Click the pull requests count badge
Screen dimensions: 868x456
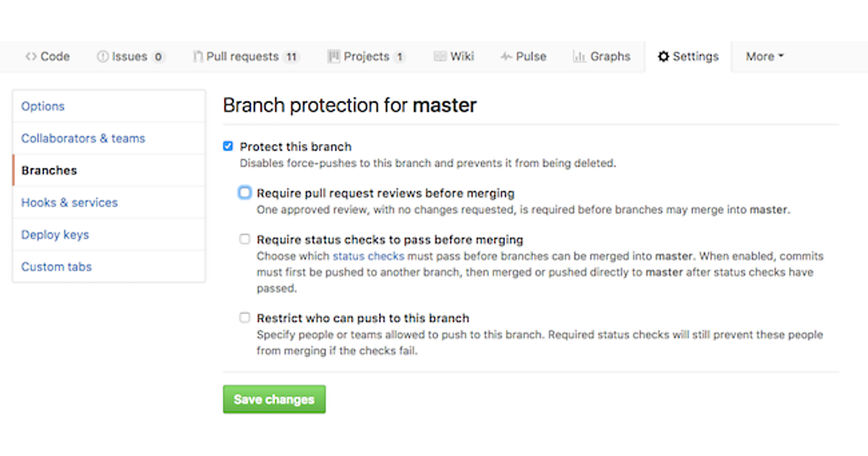pos(291,57)
